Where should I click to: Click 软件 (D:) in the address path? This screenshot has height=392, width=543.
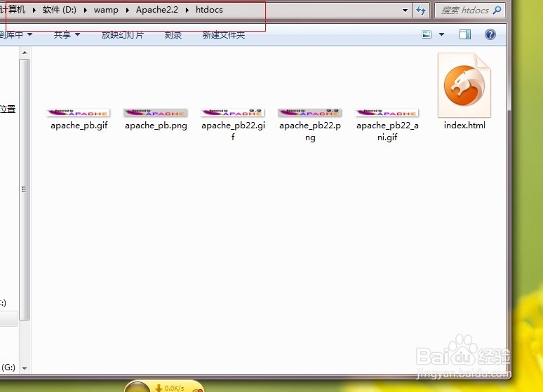click(59, 10)
